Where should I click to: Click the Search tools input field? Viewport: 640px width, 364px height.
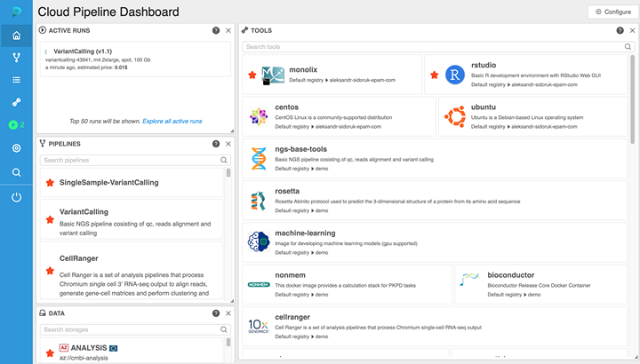tap(433, 46)
